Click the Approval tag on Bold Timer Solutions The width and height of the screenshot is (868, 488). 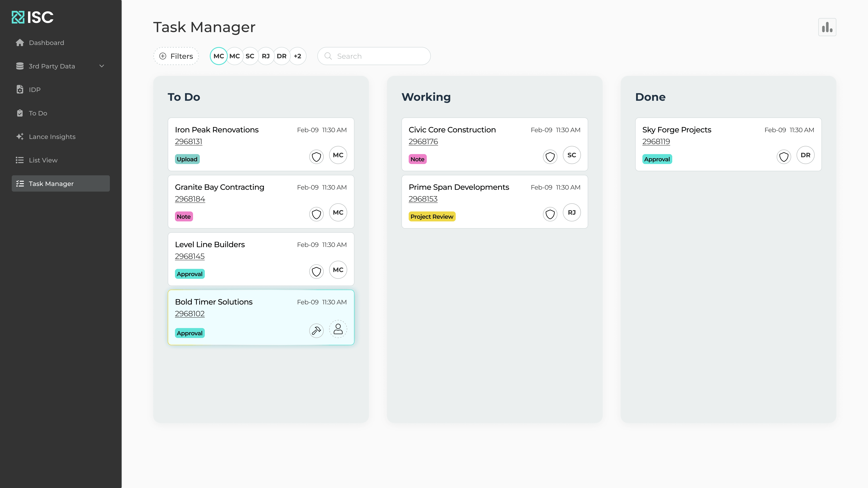coord(190,333)
